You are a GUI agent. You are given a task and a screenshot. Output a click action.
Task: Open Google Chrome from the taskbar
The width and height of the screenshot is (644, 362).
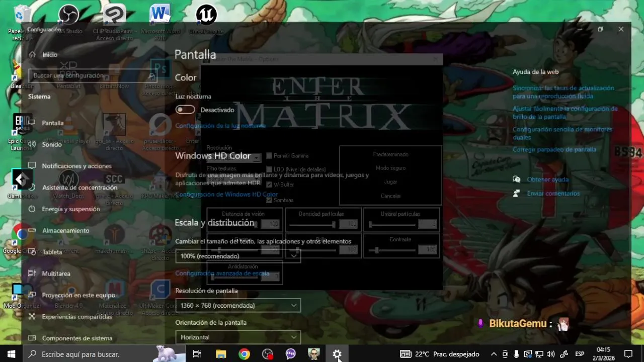click(x=244, y=354)
